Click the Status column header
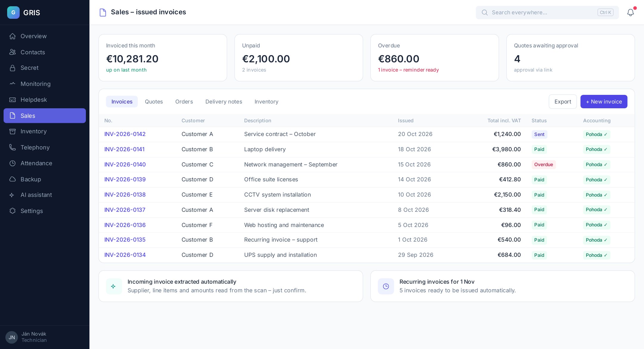The width and height of the screenshot is (644, 349). tap(539, 121)
